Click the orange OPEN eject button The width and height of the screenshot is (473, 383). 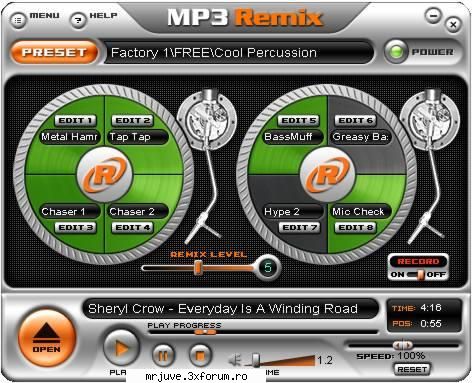[47, 338]
